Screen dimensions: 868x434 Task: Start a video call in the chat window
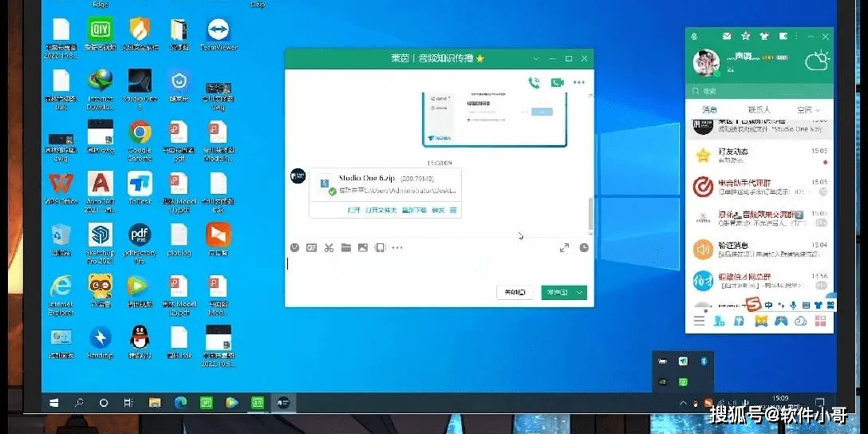pyautogui.click(x=557, y=83)
